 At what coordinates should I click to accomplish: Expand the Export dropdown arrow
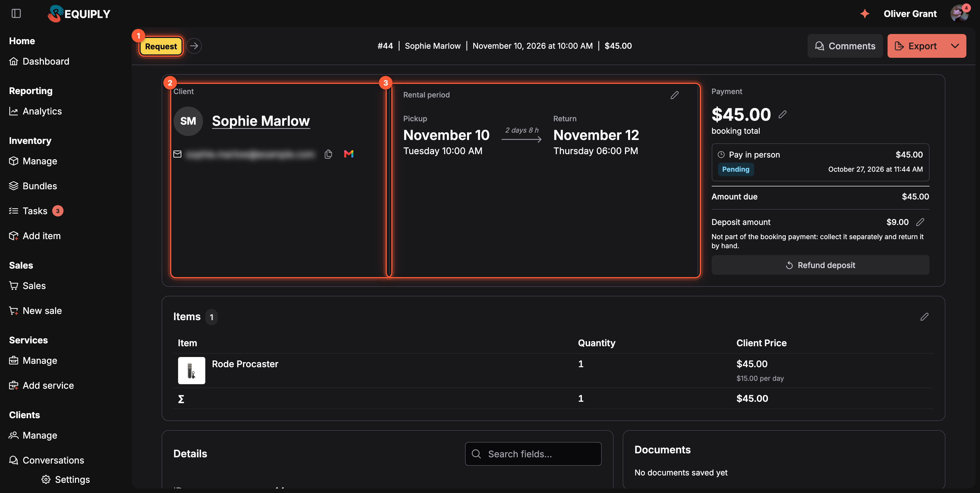(955, 46)
